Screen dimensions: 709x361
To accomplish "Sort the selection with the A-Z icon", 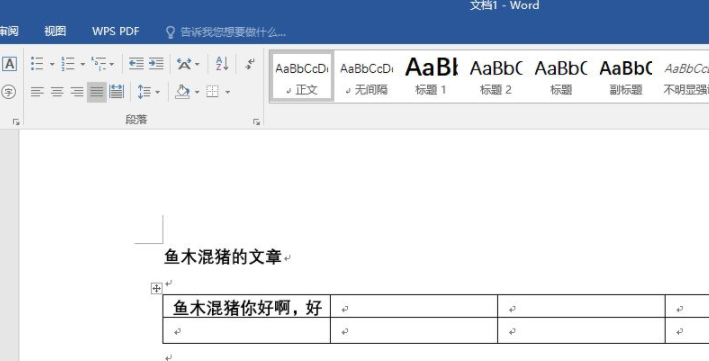I will [222, 64].
